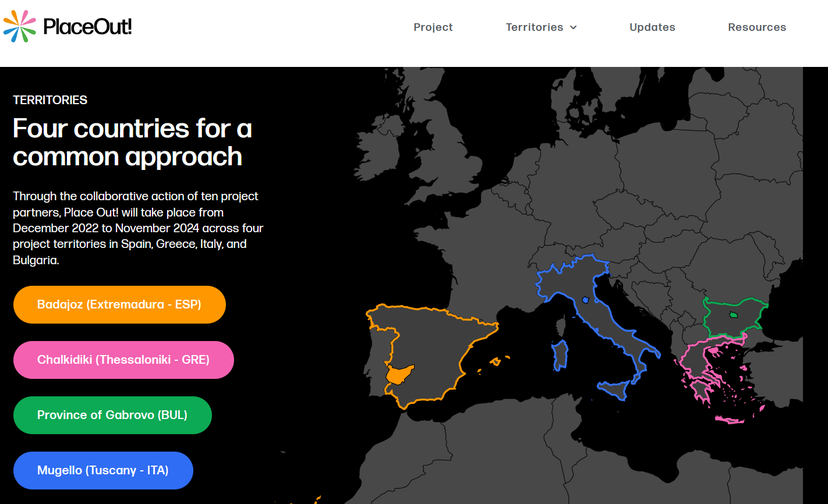Click 'Four countries for a common approach' heading
The image size is (828, 504).
pyautogui.click(x=132, y=143)
